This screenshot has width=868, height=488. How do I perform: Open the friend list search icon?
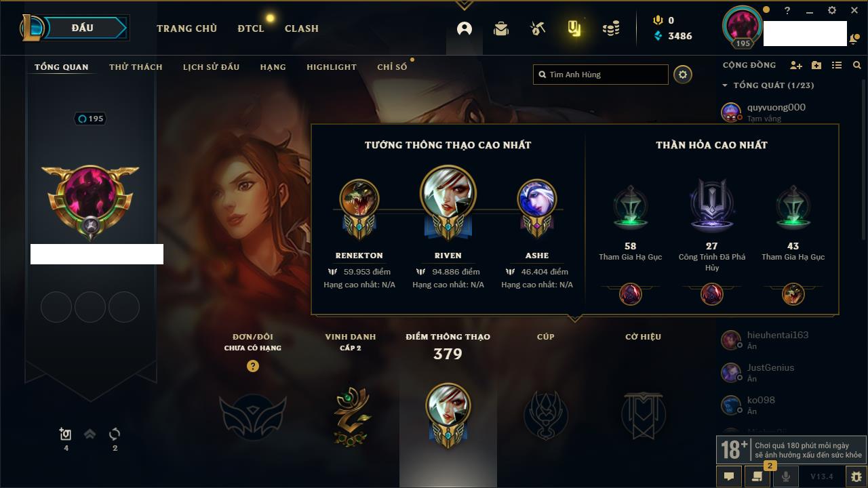click(857, 66)
